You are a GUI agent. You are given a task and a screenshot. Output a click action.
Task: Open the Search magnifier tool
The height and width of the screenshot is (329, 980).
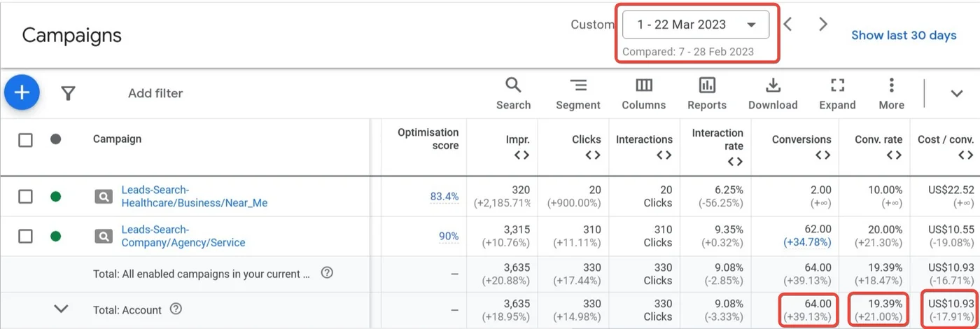point(513,93)
